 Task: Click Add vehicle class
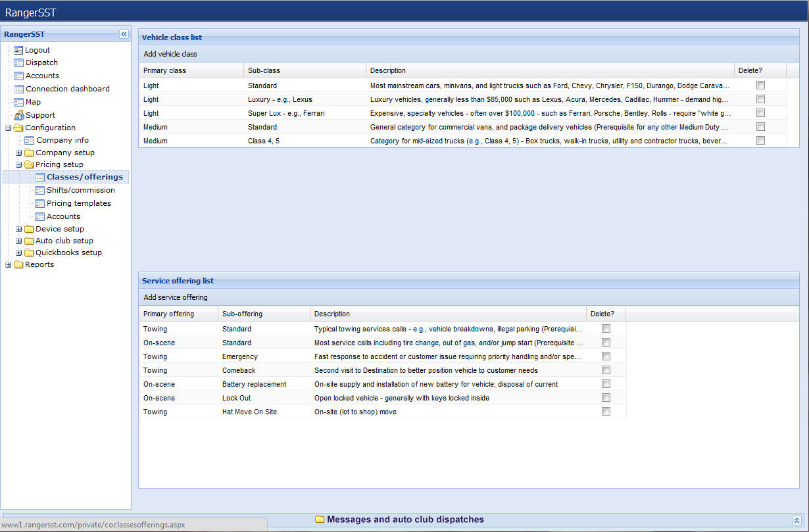point(170,54)
